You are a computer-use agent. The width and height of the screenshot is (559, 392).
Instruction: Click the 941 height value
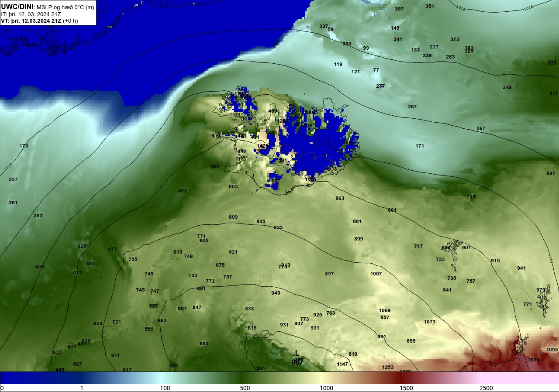pos(521,268)
